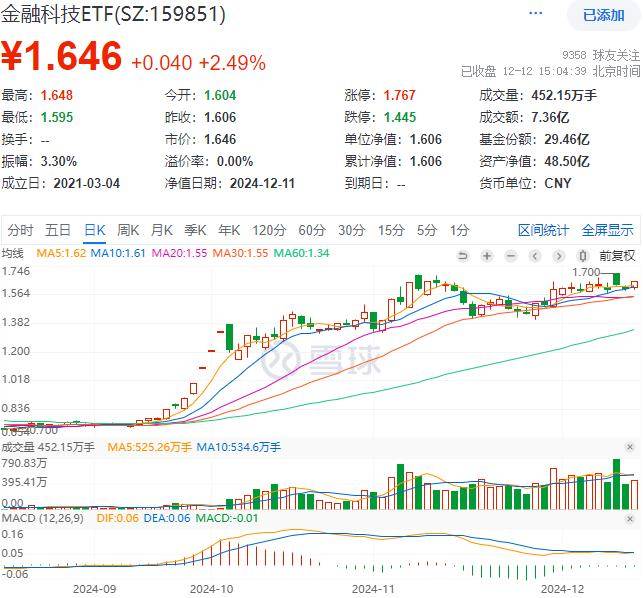Click the 成立日 date 2021-03-04

pos(87,183)
